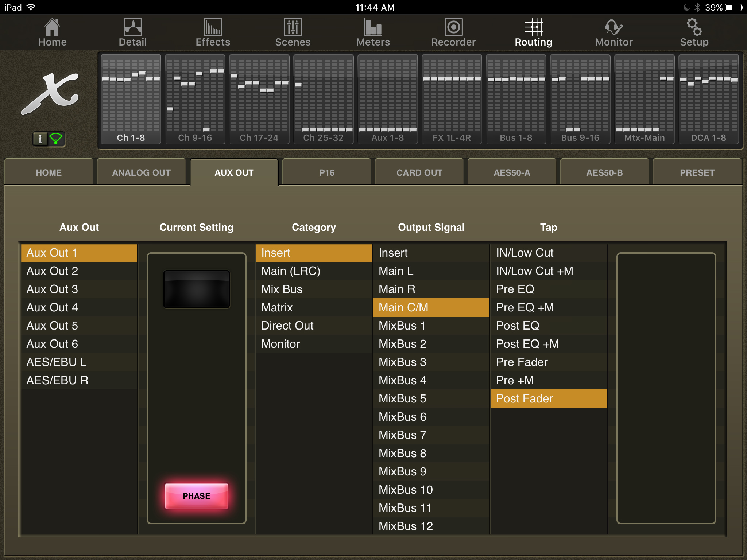Switch to the CARD OUT tab
The height and width of the screenshot is (560, 747).
click(419, 172)
